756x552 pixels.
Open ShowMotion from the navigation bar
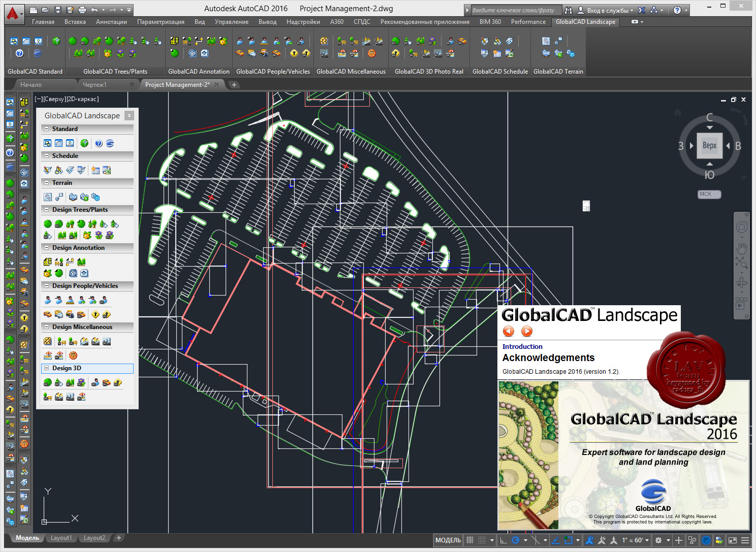pyautogui.click(x=742, y=303)
